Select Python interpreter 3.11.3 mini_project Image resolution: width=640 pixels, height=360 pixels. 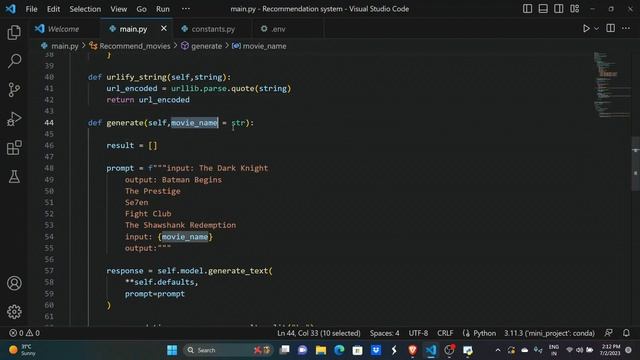click(549, 333)
